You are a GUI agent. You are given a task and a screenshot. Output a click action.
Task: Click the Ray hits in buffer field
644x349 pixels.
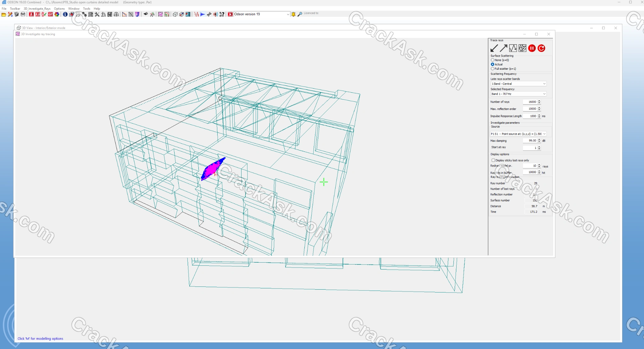[530, 172]
